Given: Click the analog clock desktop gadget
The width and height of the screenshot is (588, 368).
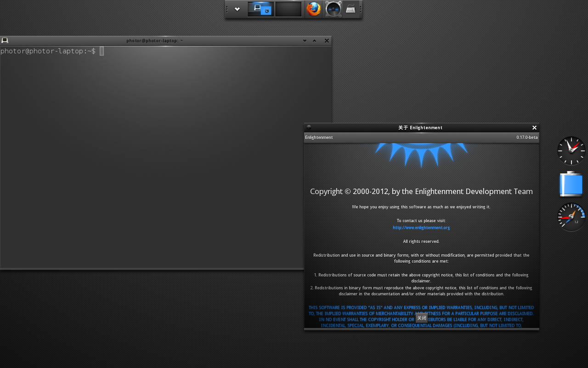Looking at the screenshot, I should pyautogui.click(x=571, y=150).
